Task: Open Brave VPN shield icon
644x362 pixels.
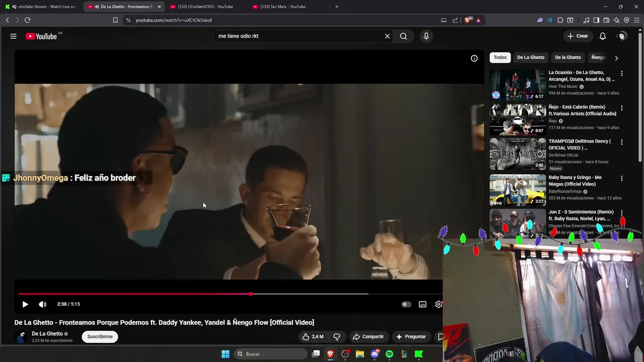Action: (x=626, y=20)
